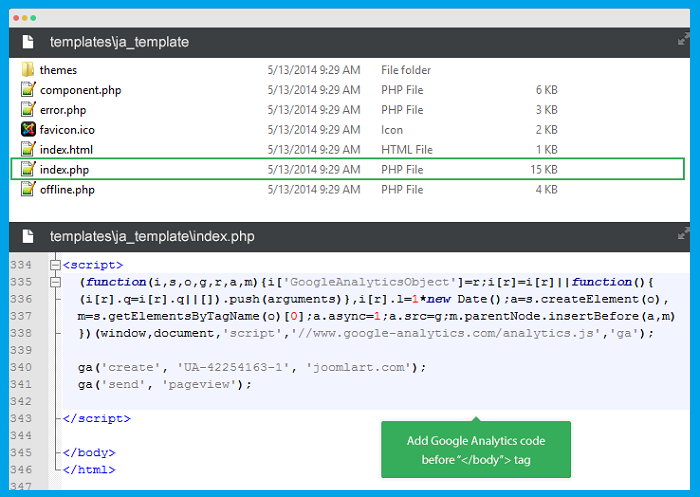
Task: Click document icon beside templates\ja_template\index.php header
Action: (28, 236)
